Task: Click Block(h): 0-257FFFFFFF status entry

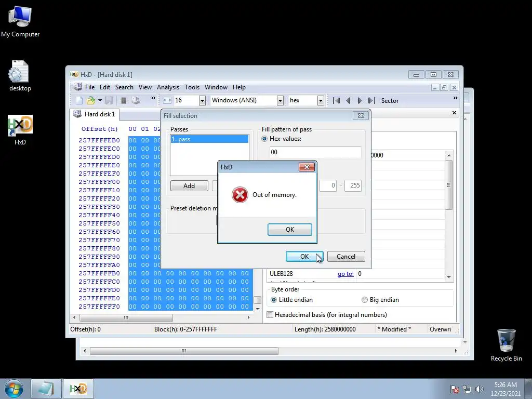Action: pos(185,329)
